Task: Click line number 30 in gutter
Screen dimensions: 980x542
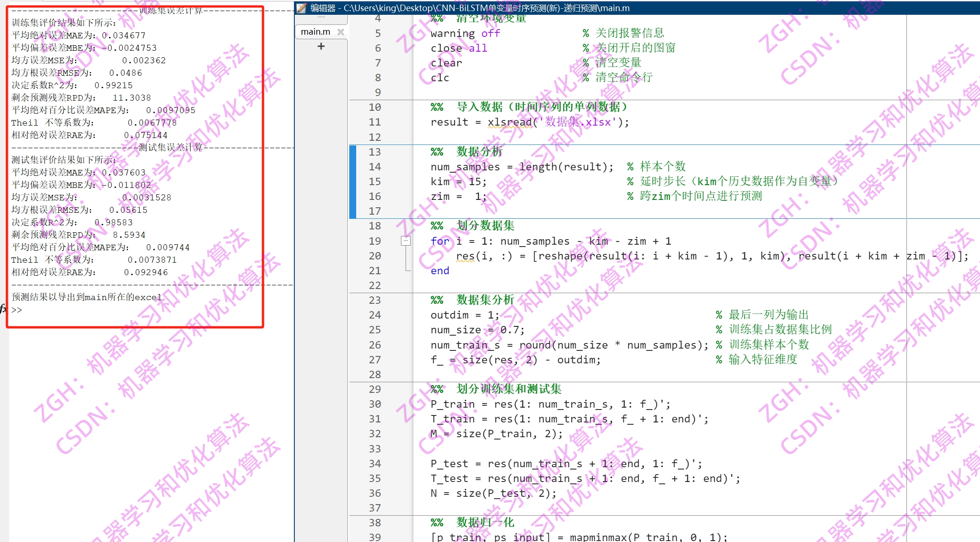Action: pos(375,404)
